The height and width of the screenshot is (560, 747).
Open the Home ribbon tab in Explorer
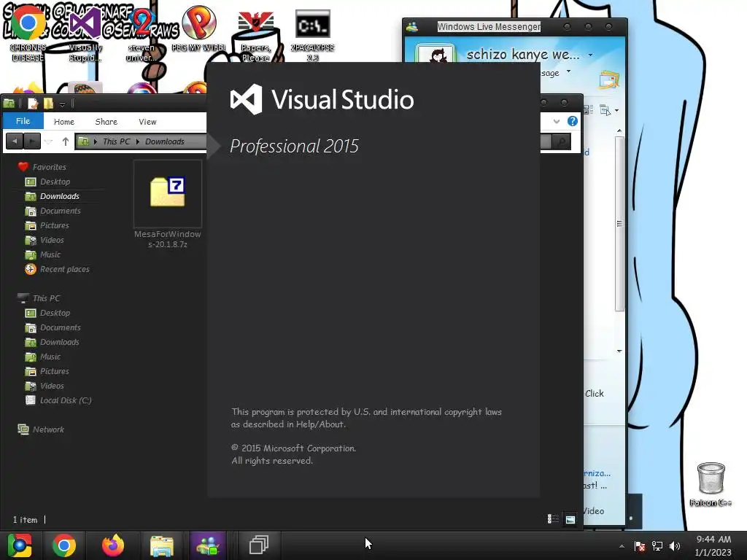point(64,122)
